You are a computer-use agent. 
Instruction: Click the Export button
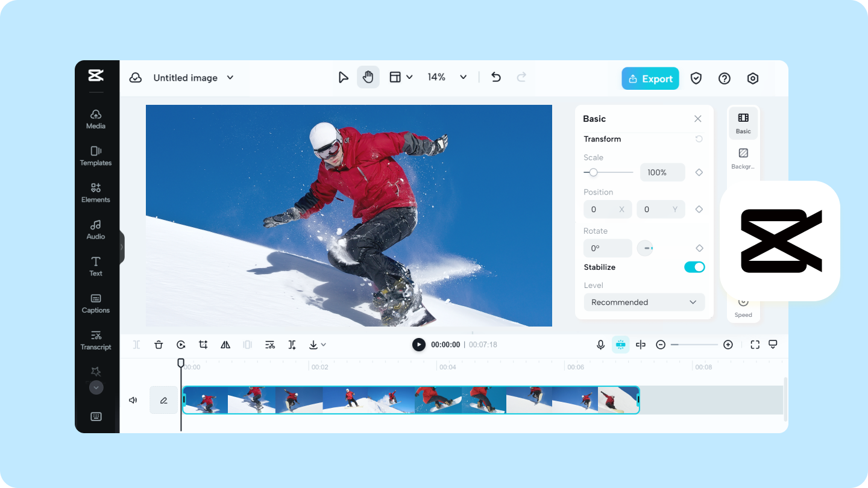point(650,78)
